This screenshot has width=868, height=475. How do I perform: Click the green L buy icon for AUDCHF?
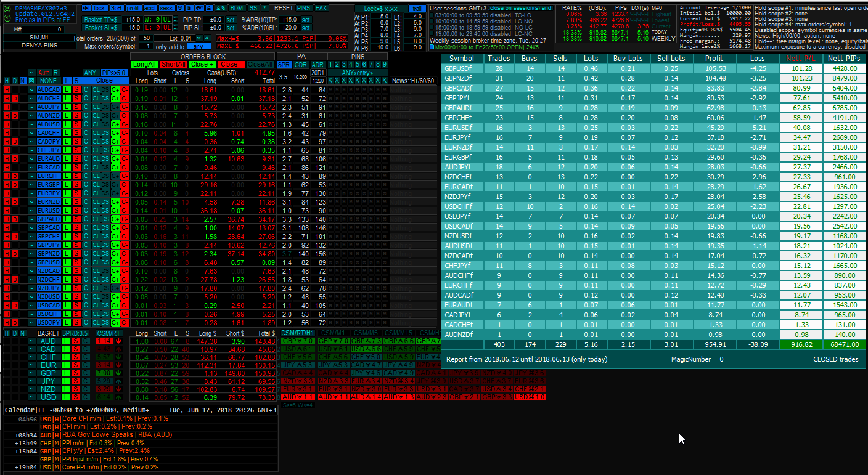[67, 99]
